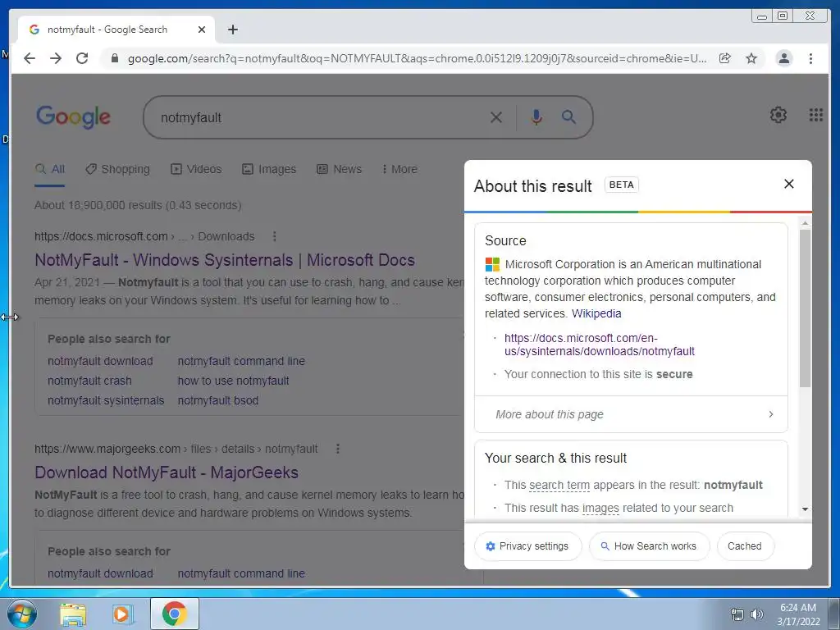Viewport: 840px width, 630px height.
Task: Open the Google apps grid
Action: pyautogui.click(x=816, y=115)
